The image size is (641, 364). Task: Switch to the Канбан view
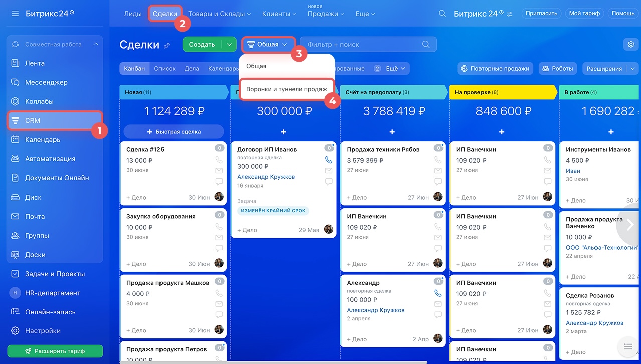click(134, 69)
